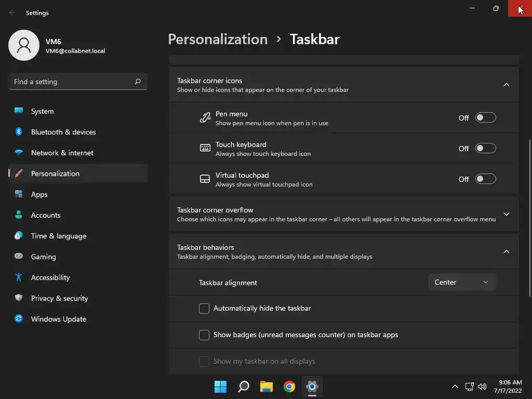Click the Bluetooth & devices sidebar icon
The image size is (532, 399).
click(19, 132)
